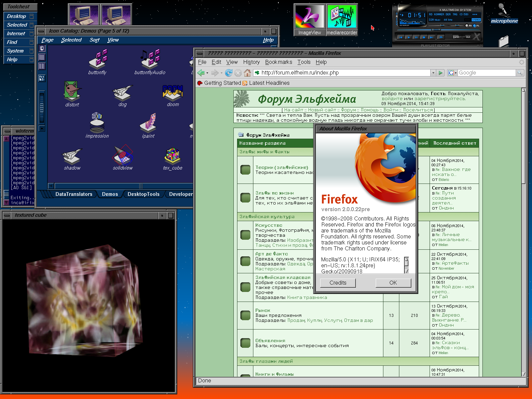Reload the page in Firefox
532x399 pixels.
[x=229, y=73]
